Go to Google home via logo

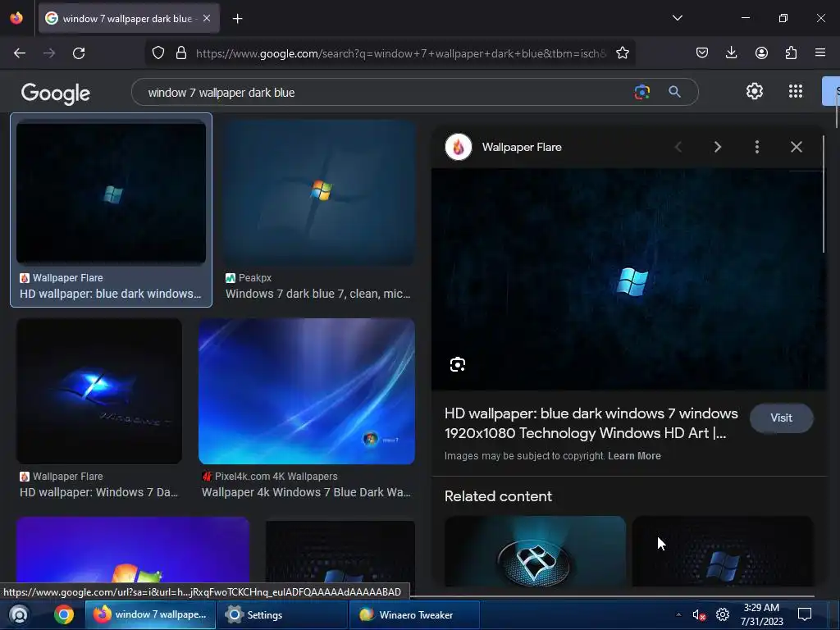click(55, 94)
